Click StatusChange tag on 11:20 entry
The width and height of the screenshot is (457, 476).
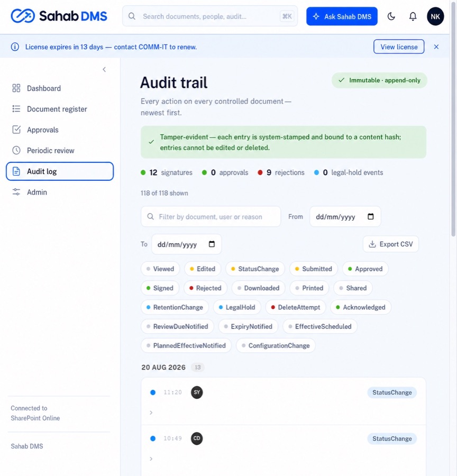pyautogui.click(x=392, y=392)
